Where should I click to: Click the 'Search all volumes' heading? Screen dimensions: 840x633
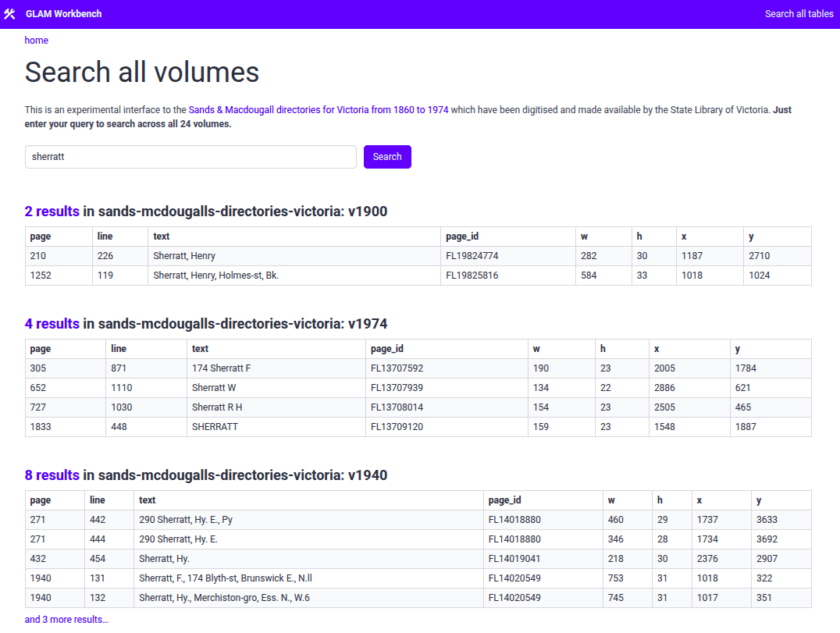coord(142,73)
